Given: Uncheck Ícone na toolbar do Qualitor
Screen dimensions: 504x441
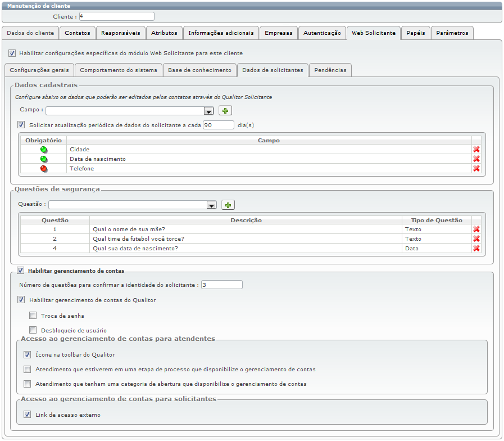Looking at the screenshot, I should [x=28, y=355].
